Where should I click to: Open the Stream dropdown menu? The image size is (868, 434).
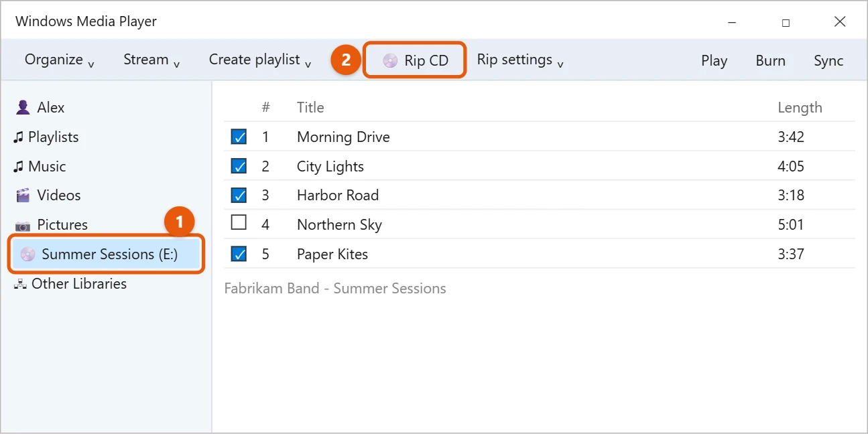coord(152,60)
